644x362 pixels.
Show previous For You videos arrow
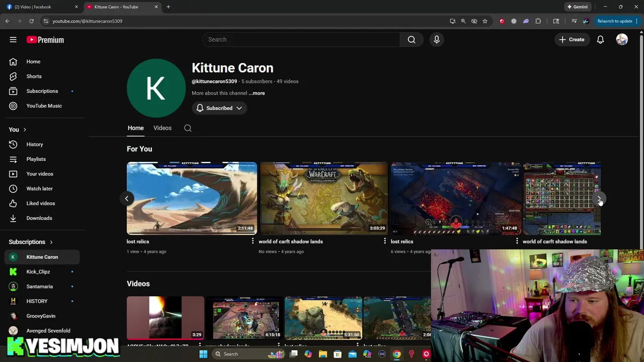[x=127, y=199]
